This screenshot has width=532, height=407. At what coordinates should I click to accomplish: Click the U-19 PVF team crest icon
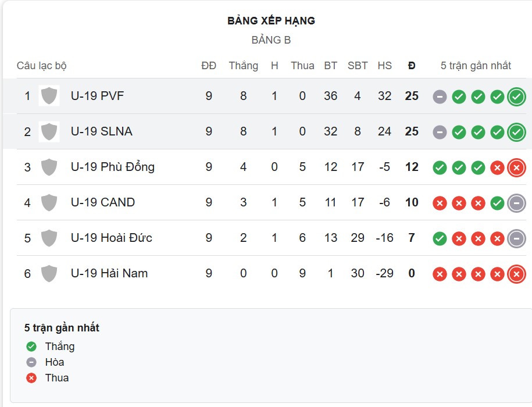(49, 96)
